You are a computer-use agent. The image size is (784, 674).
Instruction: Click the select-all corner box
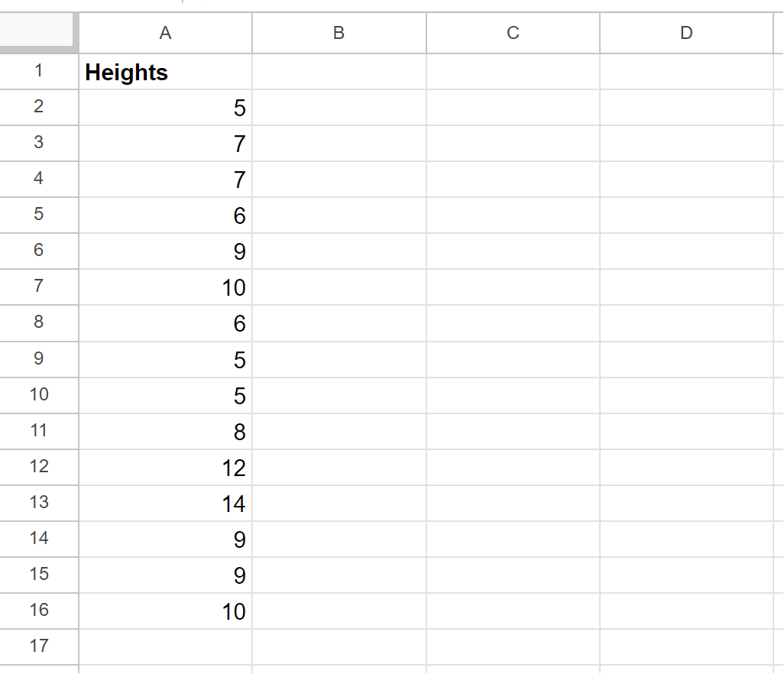coord(37,31)
